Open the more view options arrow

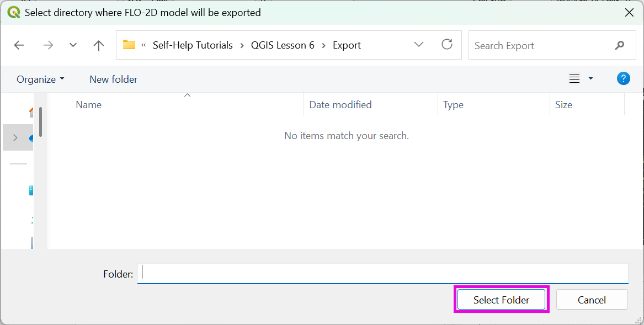[x=590, y=79]
